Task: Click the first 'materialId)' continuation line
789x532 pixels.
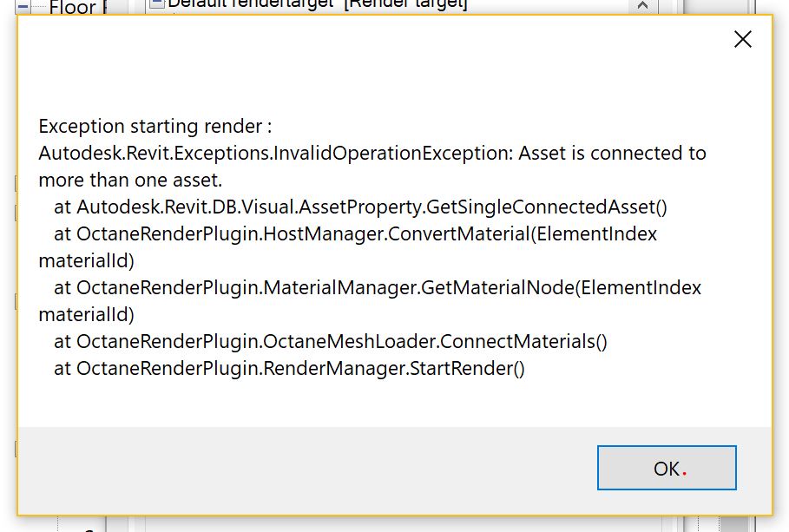Action: [86, 260]
